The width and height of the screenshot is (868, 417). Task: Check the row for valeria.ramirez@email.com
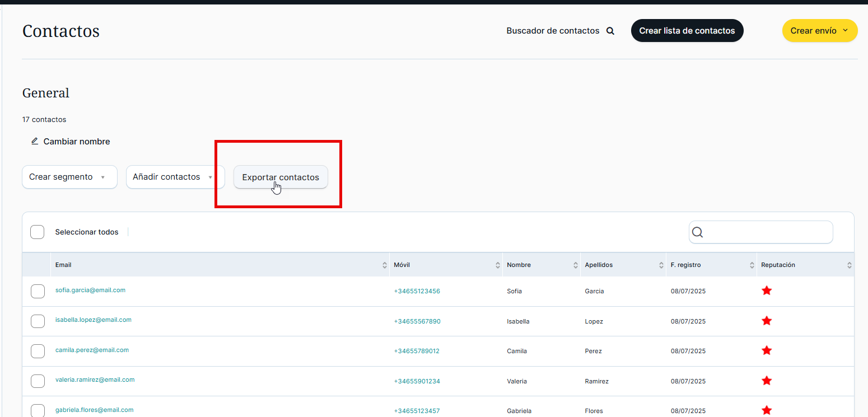(38, 381)
